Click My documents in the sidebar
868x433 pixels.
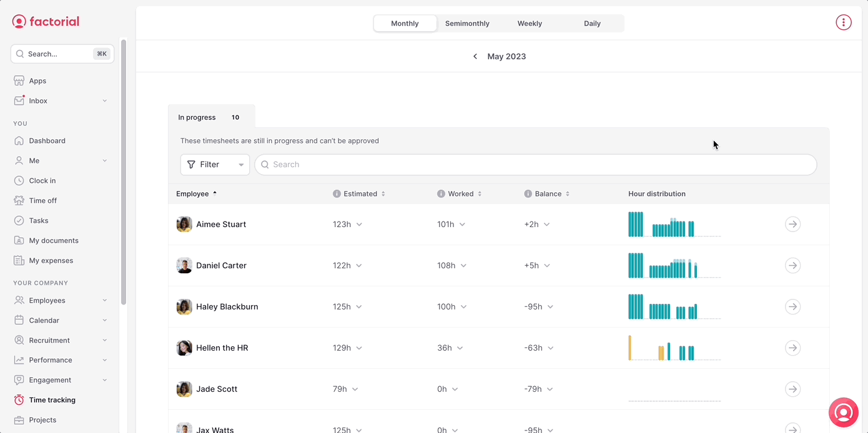[x=54, y=240]
